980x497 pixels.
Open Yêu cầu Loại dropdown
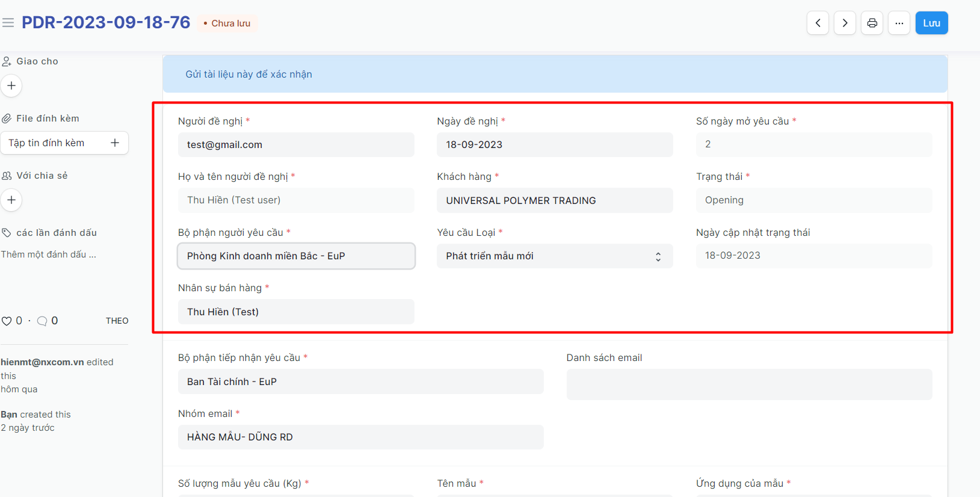pyautogui.click(x=554, y=256)
